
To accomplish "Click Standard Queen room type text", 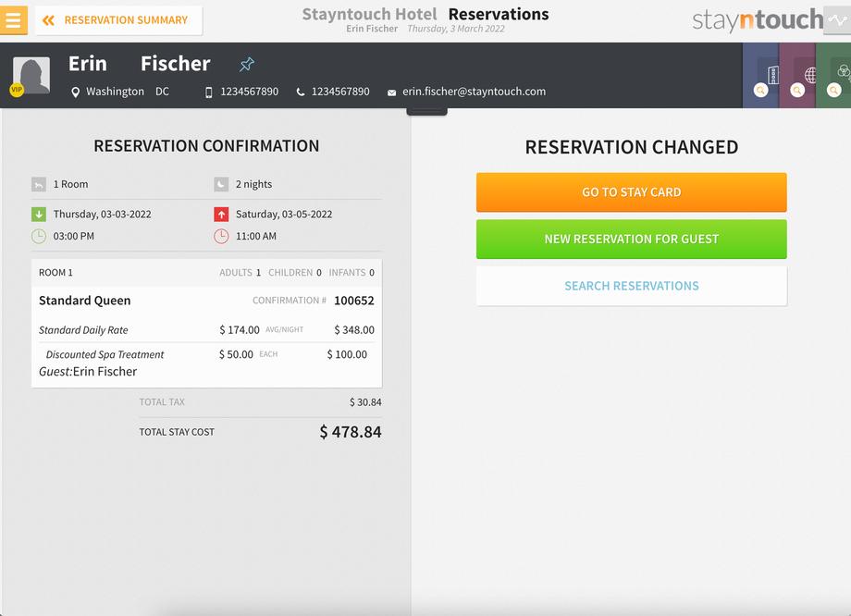I will click(x=85, y=301).
